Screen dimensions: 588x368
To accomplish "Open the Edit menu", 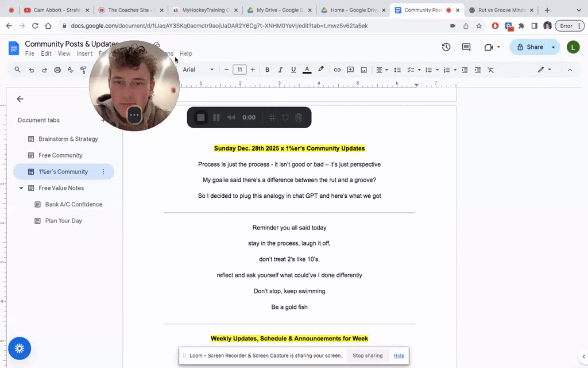I will pos(46,53).
